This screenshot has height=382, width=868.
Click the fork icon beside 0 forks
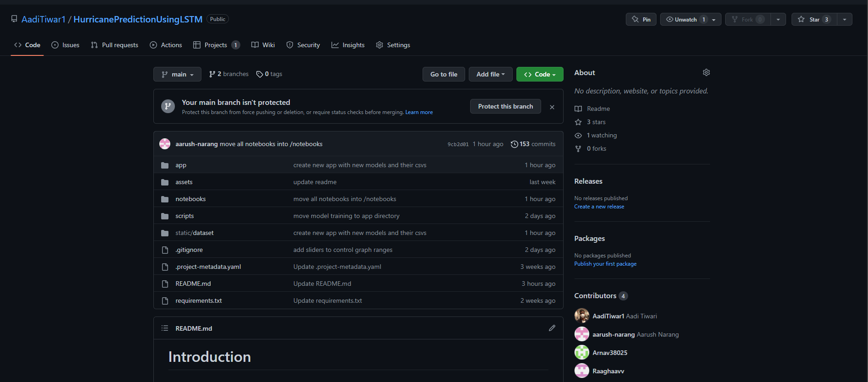578,148
